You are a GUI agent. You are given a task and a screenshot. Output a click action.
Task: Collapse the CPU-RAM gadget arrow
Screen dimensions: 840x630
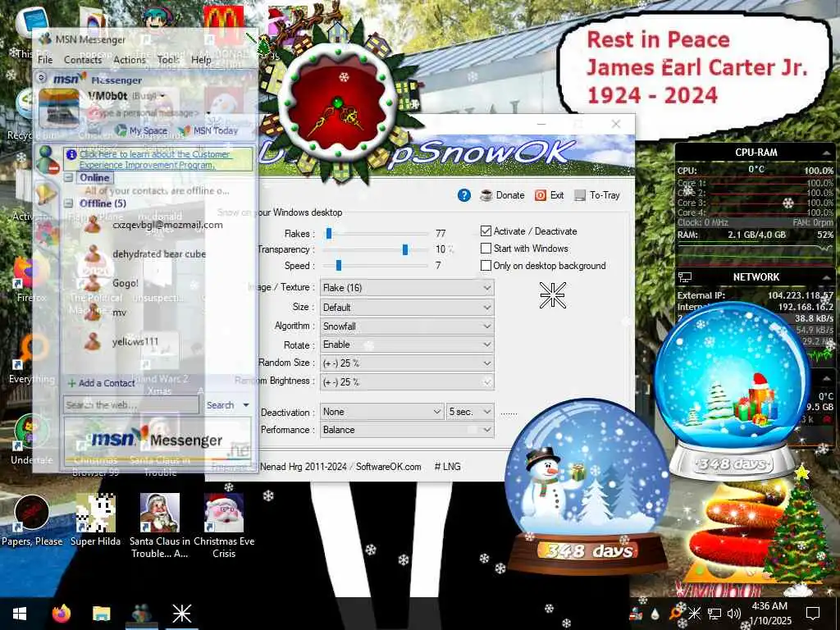(827, 153)
